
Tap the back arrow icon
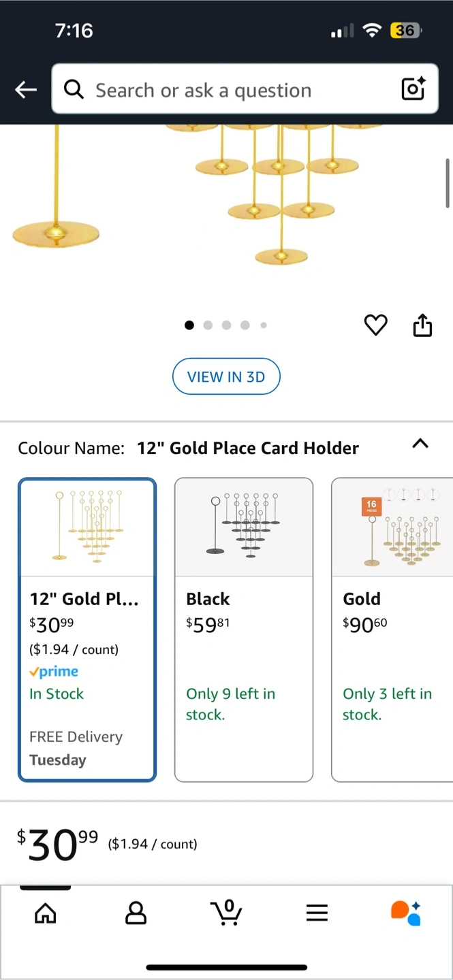click(x=26, y=89)
